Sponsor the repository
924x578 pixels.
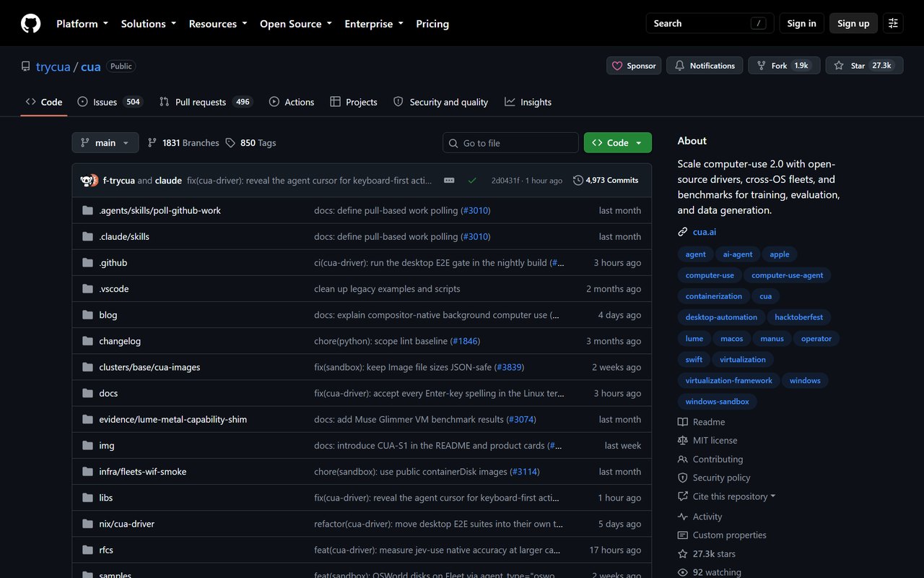[634, 66]
